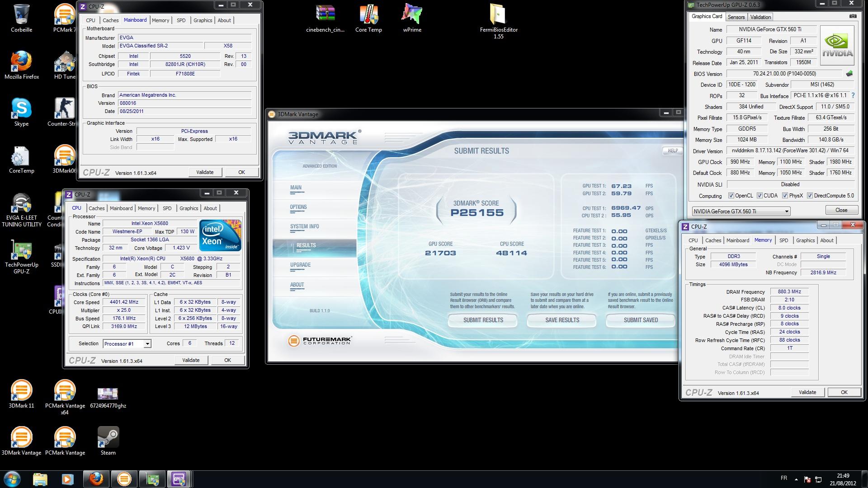Click Validate in the CPU tab window
868x488 pixels.
coord(191,360)
